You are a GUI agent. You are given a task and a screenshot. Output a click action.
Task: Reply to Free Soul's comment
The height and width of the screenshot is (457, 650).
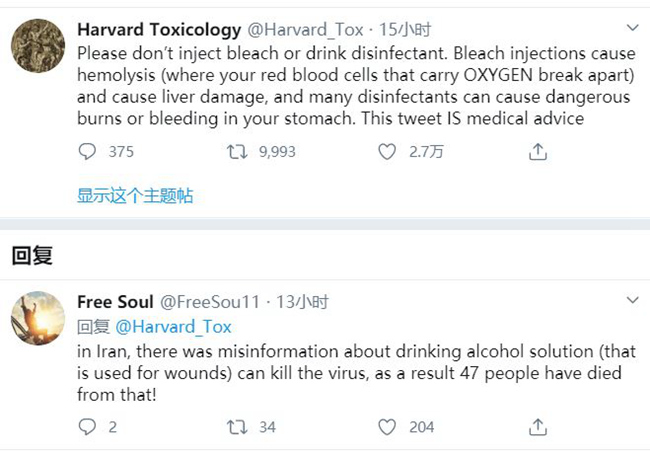pyautogui.click(x=88, y=427)
